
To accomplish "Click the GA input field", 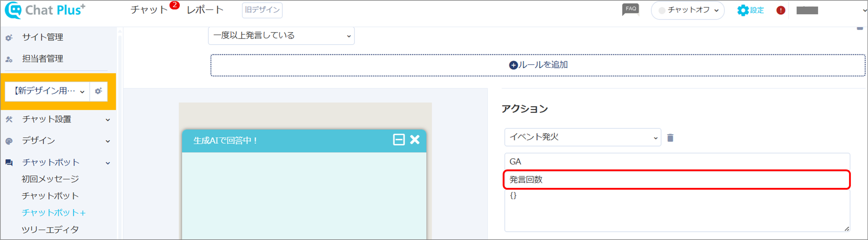I will (x=677, y=162).
